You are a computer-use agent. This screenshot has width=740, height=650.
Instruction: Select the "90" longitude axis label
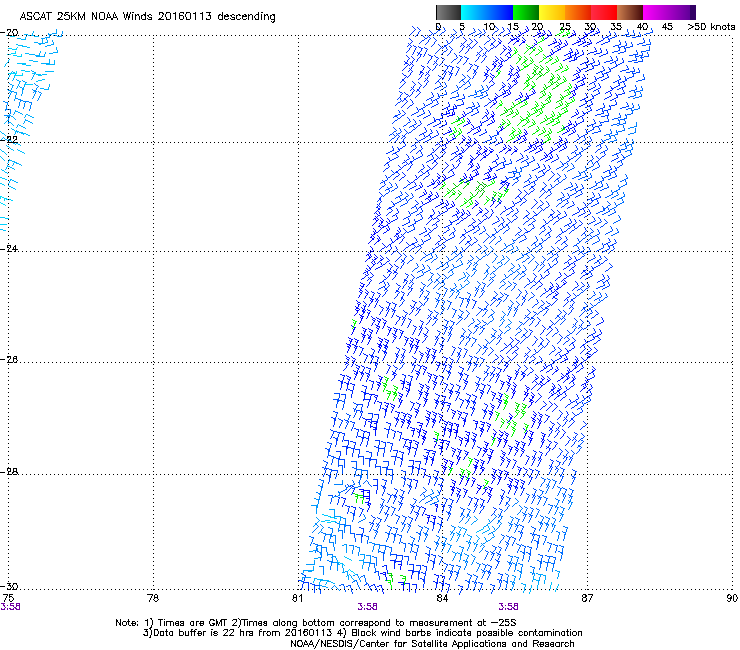[732, 599]
